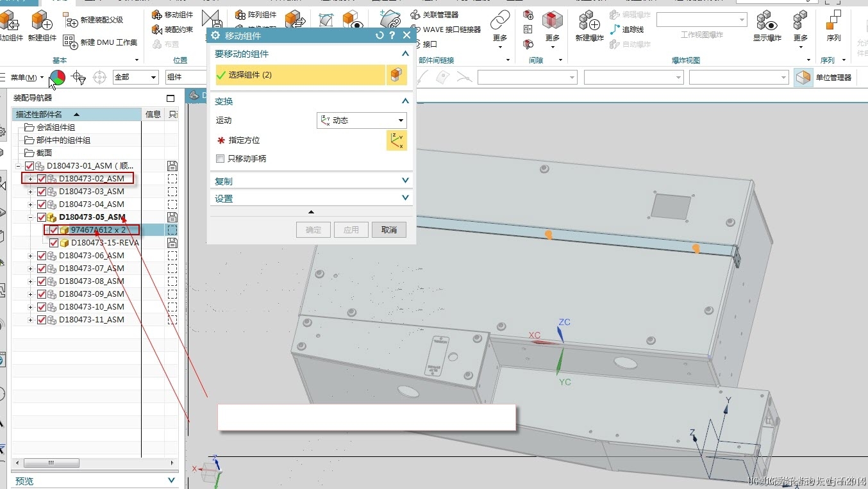Uncheck D180473-06_ASM visibility box

coord(42,256)
